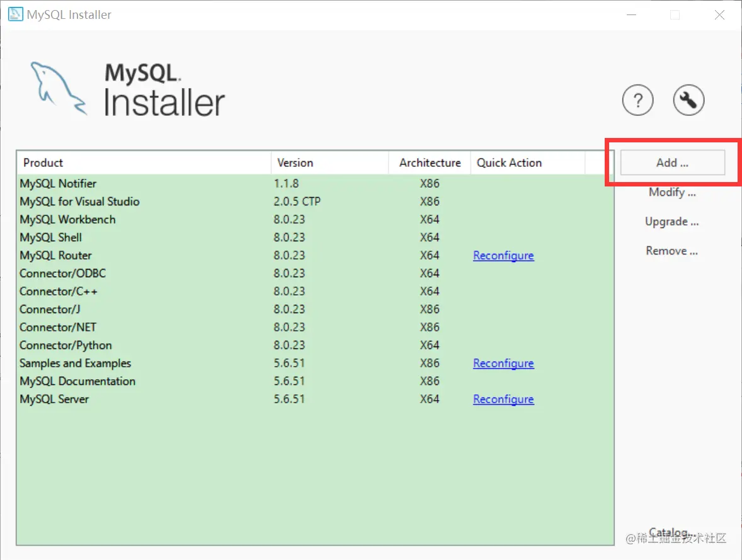
Task: Select the MySQL Server row name
Action: tap(54, 399)
